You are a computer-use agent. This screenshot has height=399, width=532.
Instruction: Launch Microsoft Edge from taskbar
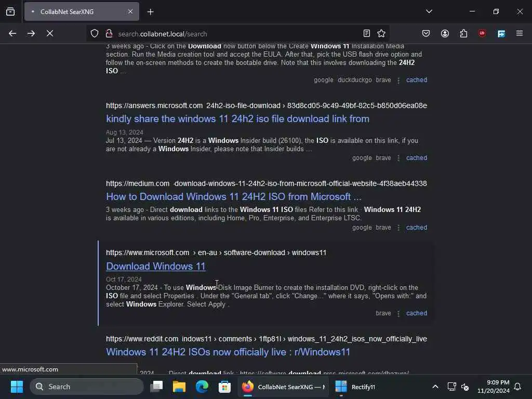202,387
